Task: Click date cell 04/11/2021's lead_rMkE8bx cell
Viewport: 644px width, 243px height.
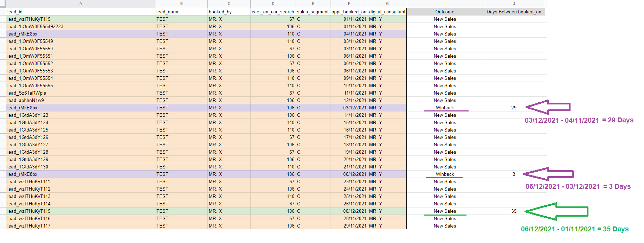Action: (x=80, y=34)
